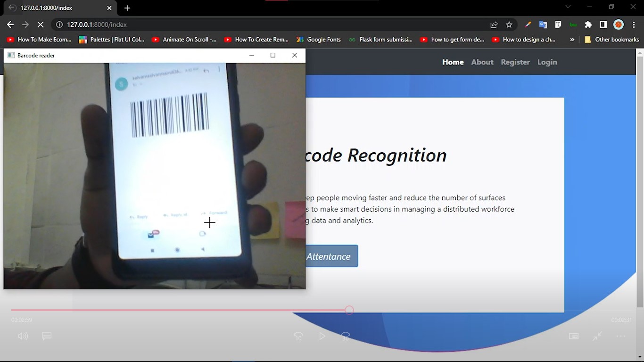The height and width of the screenshot is (362, 644).
Task: Go to the About page
Action: click(x=482, y=62)
